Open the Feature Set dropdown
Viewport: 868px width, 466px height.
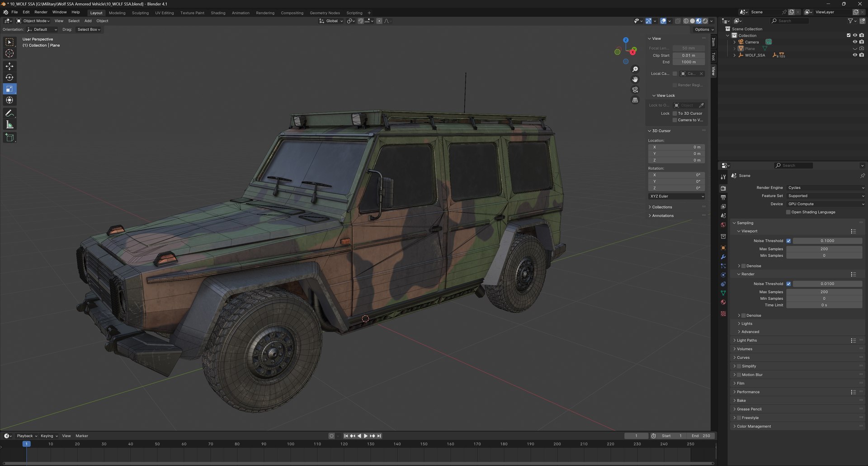[826, 196]
